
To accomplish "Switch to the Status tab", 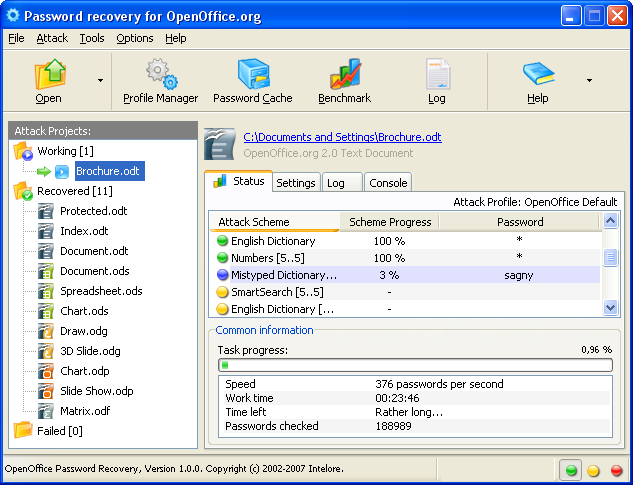I will [x=239, y=181].
